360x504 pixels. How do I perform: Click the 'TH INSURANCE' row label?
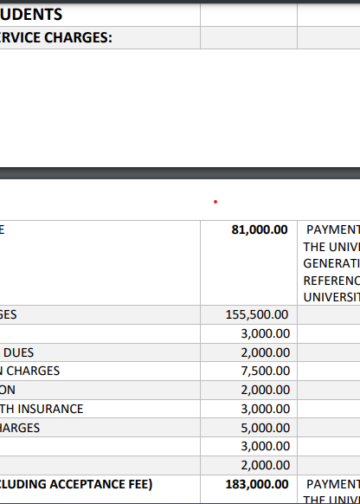pyautogui.click(x=41, y=409)
